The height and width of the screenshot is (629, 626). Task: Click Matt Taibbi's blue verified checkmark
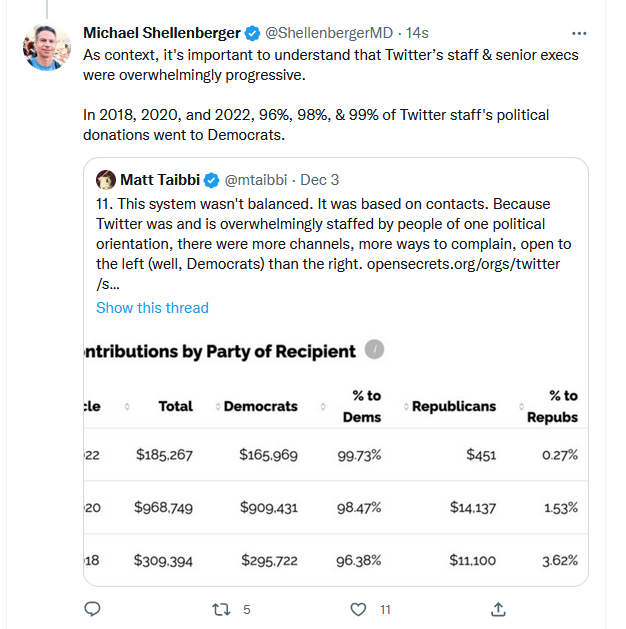tap(212, 180)
